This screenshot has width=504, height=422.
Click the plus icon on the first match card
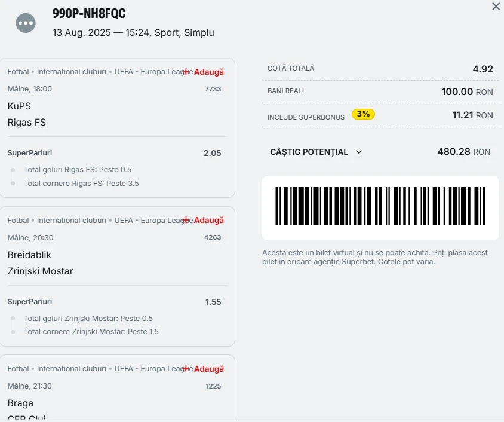coord(186,72)
